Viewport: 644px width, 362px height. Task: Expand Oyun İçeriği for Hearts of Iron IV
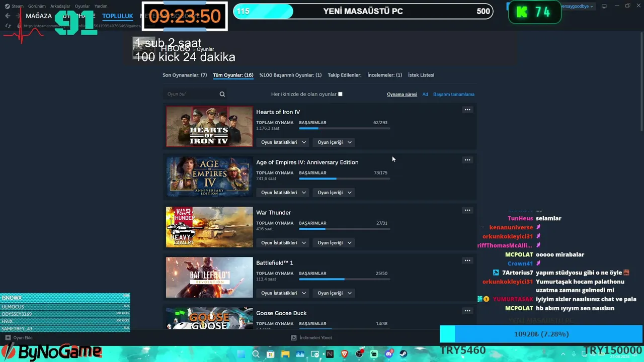(x=335, y=142)
